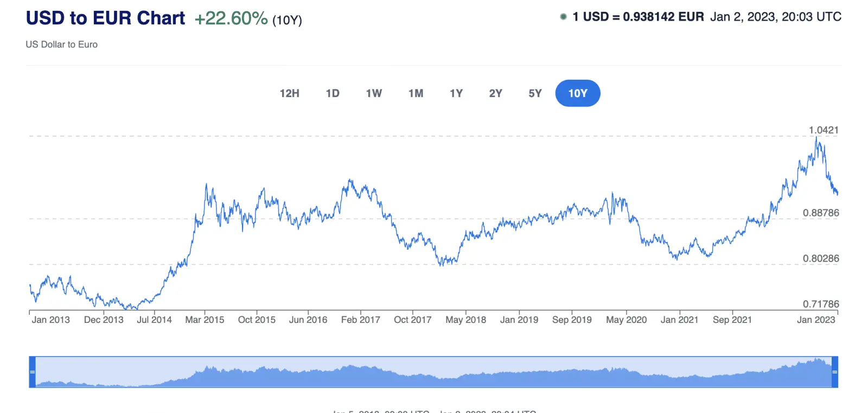Image resolution: width=868 pixels, height=413 pixels.
Task: Click the green live-rate indicator dot
Action: (x=563, y=17)
